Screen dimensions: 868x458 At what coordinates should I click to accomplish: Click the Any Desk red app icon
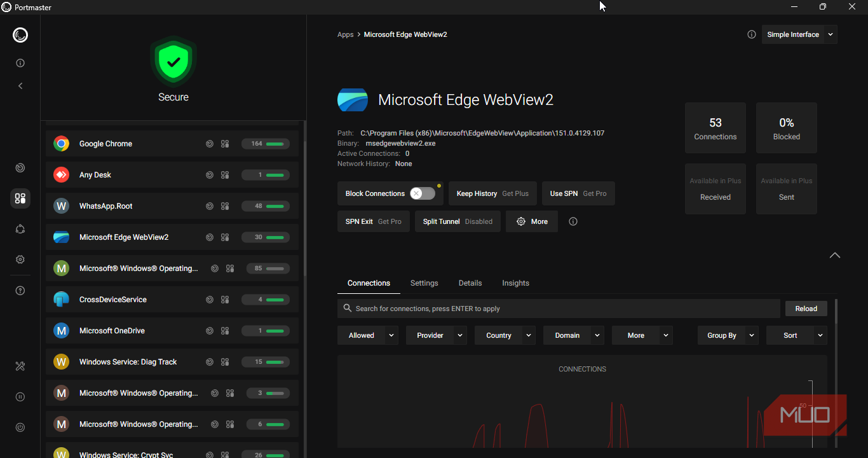(x=61, y=175)
